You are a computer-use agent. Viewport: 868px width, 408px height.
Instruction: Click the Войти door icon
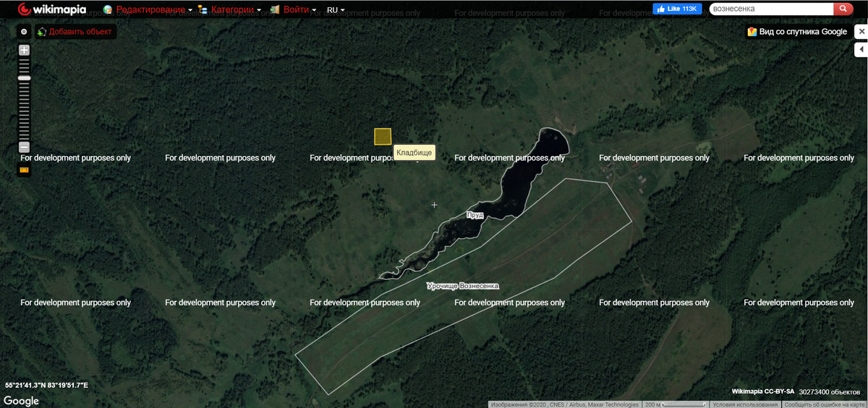275,10
